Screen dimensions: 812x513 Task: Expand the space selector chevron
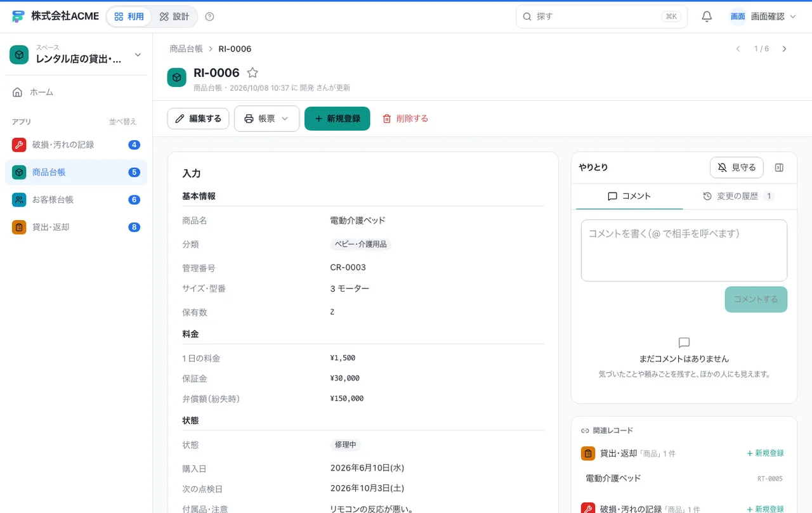(138, 55)
